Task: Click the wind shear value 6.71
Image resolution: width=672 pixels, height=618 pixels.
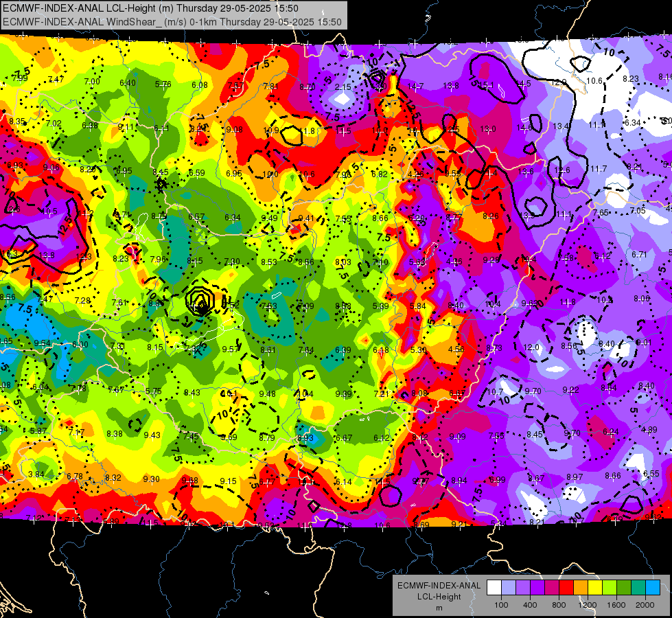Action: [639, 255]
